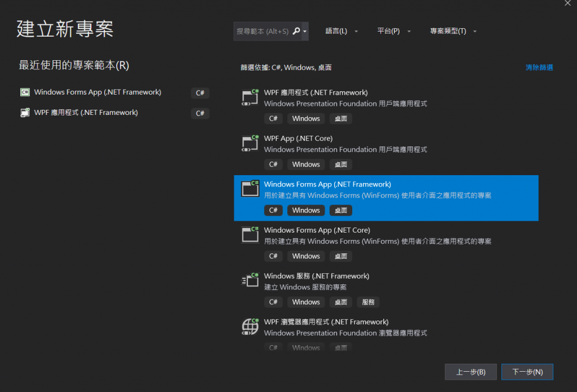Viewport: 577px width, 392px height.
Task: Select WPF 瀏覽器應用程式 (.NET Framework) template title
Action: pyautogui.click(x=326, y=322)
